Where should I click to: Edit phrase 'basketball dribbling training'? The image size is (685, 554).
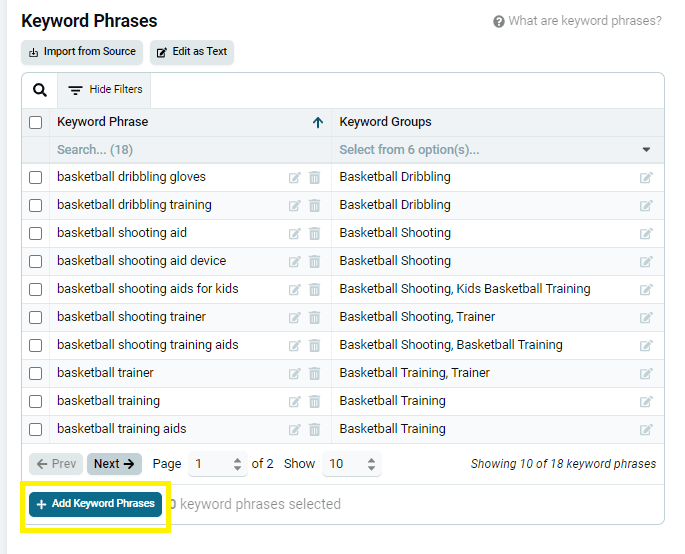tap(295, 205)
